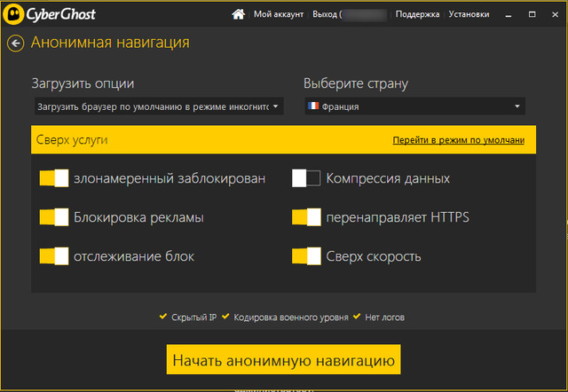568x392 pixels.
Task: Click the home icon in the top bar
Action: click(x=237, y=14)
